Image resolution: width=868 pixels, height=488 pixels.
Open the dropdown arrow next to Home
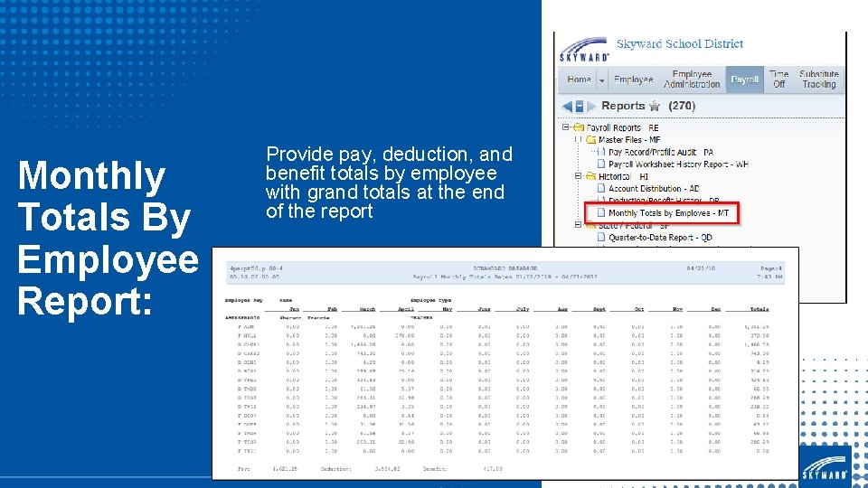coord(602,80)
